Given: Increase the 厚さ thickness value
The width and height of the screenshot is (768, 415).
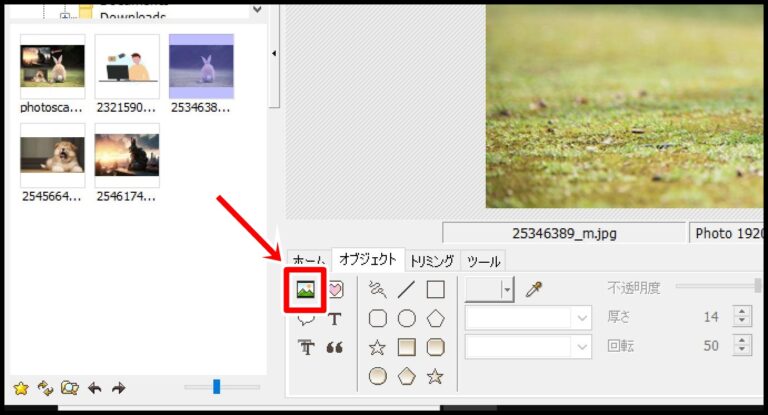Looking at the screenshot, I should [742, 312].
